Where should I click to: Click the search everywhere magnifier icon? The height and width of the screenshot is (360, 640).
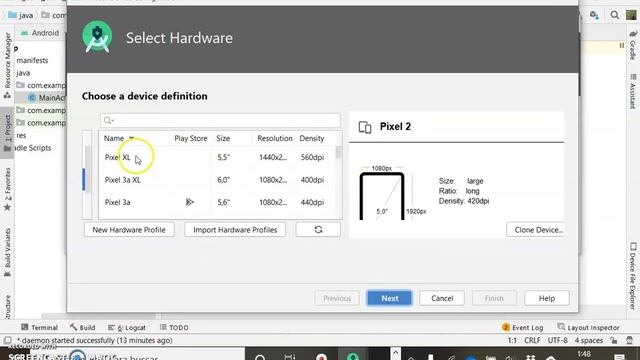click(x=615, y=15)
